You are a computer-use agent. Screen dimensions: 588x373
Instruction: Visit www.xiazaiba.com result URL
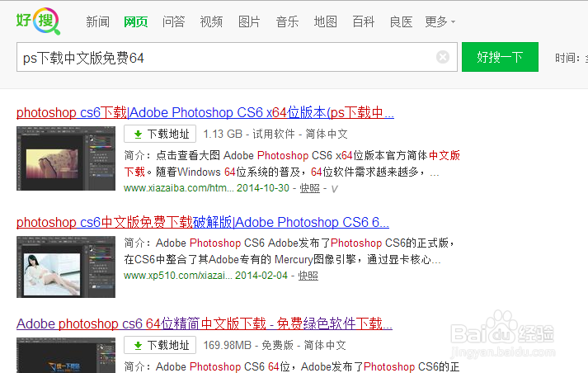click(x=178, y=188)
